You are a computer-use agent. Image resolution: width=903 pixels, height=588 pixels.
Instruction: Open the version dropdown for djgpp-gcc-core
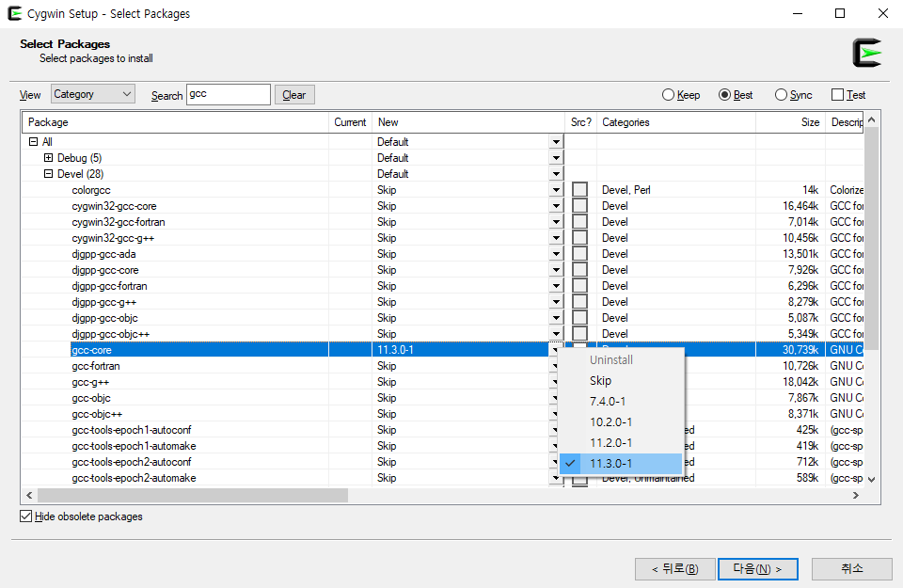tap(556, 269)
